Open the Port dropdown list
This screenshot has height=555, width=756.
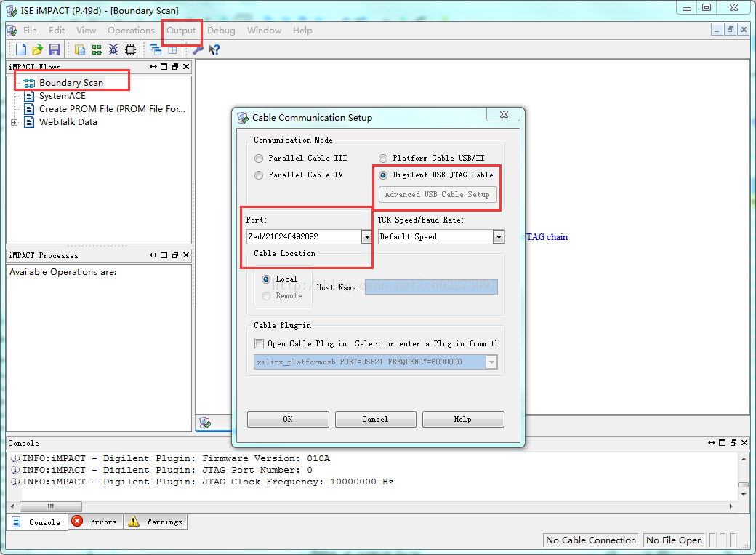[367, 236]
